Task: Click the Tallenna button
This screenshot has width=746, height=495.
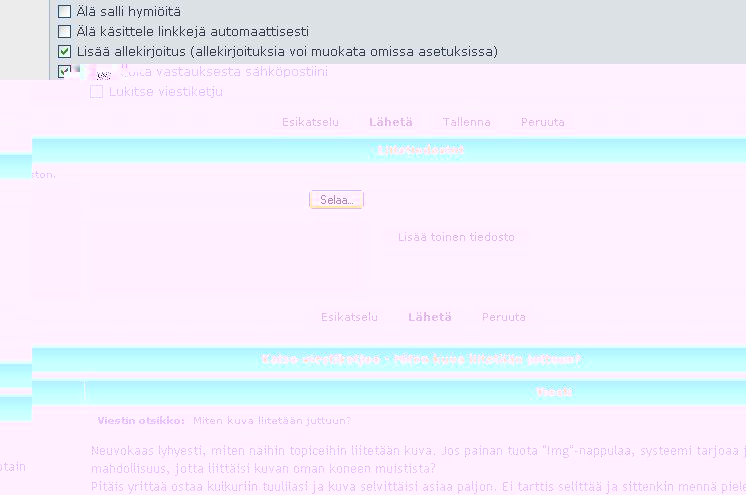Action: (x=466, y=122)
